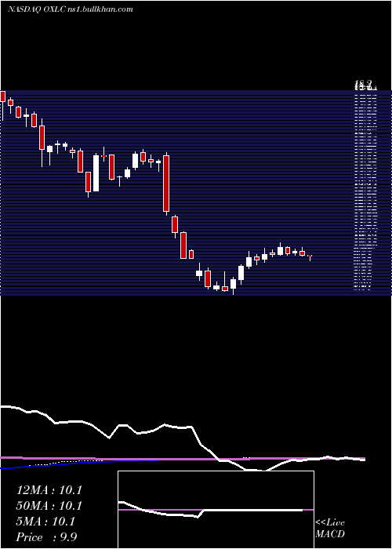The width and height of the screenshot is (392, 549).
Task: Click the last candlestick on the right
Action: point(310,258)
